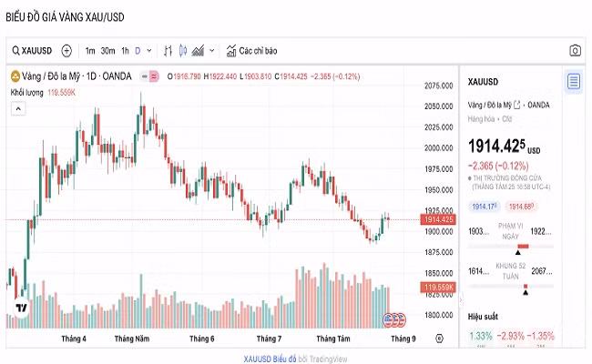
Task: Click the XAUUSD symbol search field
Action: (x=33, y=51)
